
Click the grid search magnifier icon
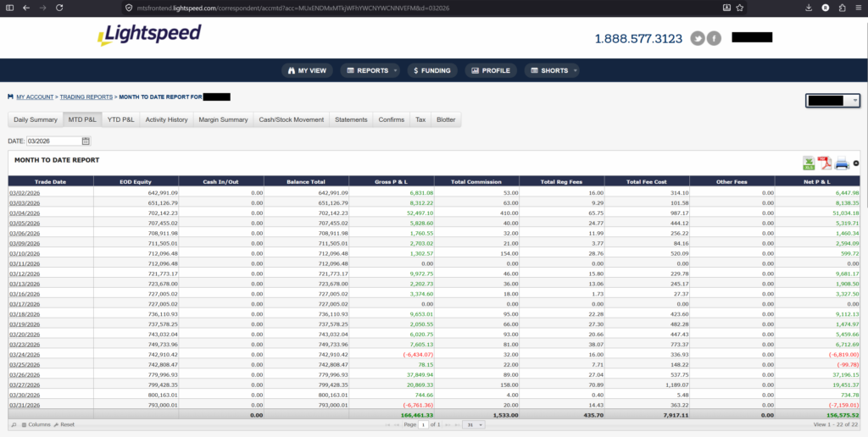coord(14,424)
